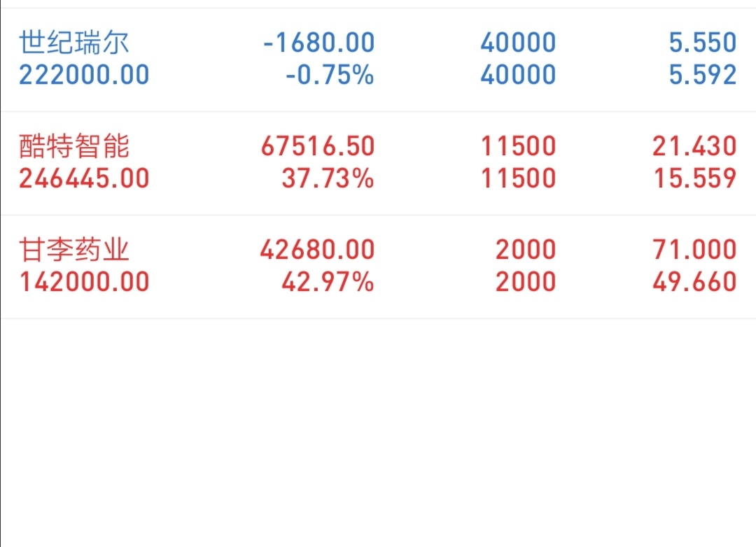Select 甘李药业 market value 142000.00

coord(85,282)
